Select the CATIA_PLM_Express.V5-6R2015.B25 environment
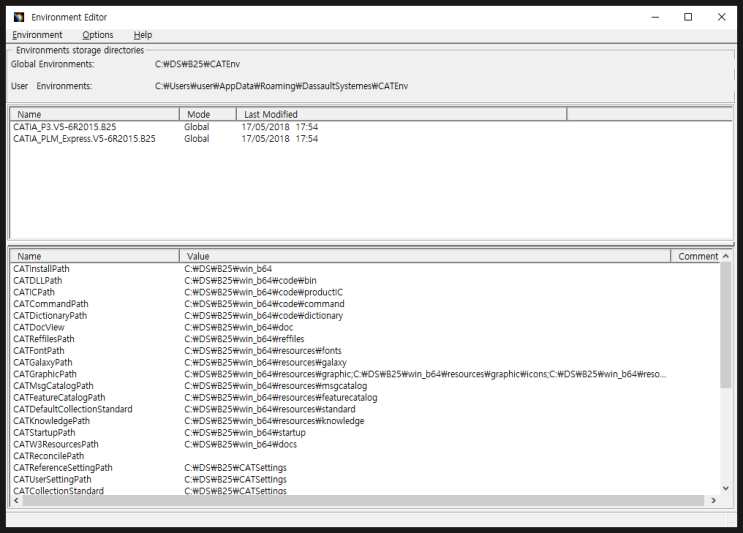The height and width of the screenshot is (533, 743). 84,139
